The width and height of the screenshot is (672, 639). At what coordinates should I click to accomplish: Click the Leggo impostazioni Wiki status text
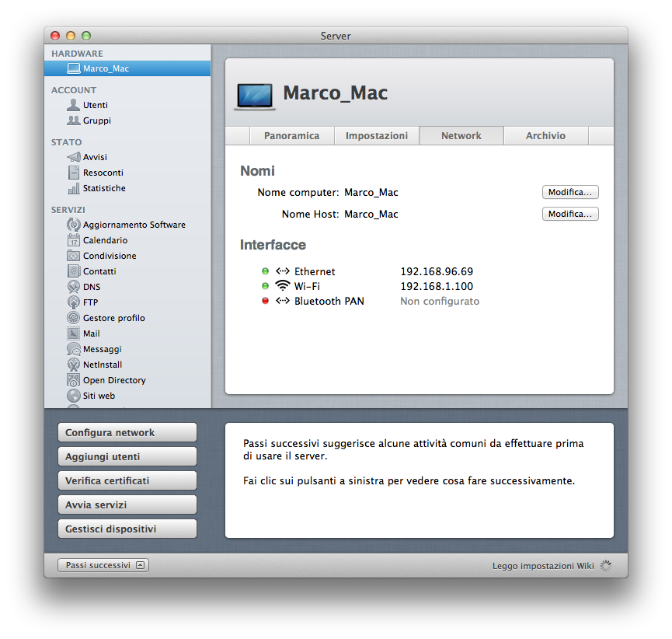pyautogui.click(x=543, y=566)
